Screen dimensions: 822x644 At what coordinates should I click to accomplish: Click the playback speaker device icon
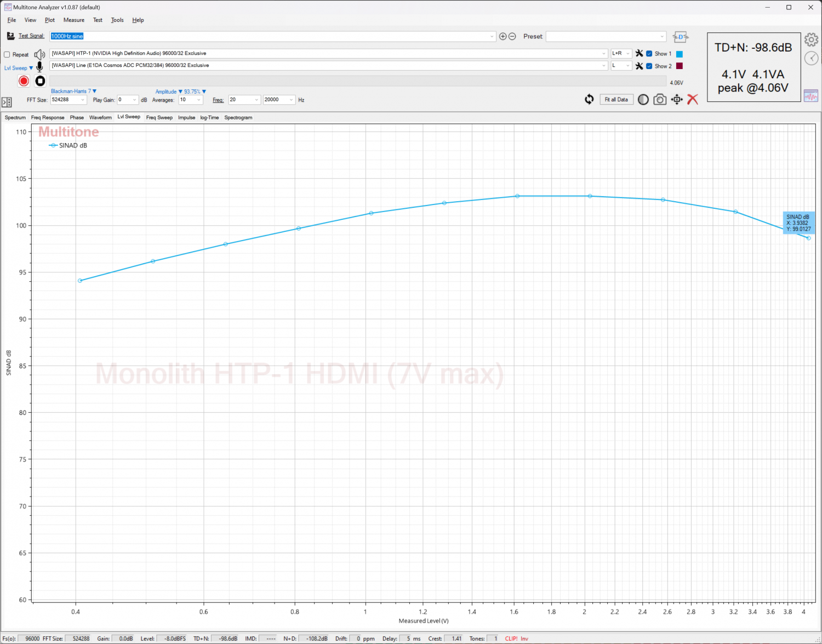tap(39, 54)
